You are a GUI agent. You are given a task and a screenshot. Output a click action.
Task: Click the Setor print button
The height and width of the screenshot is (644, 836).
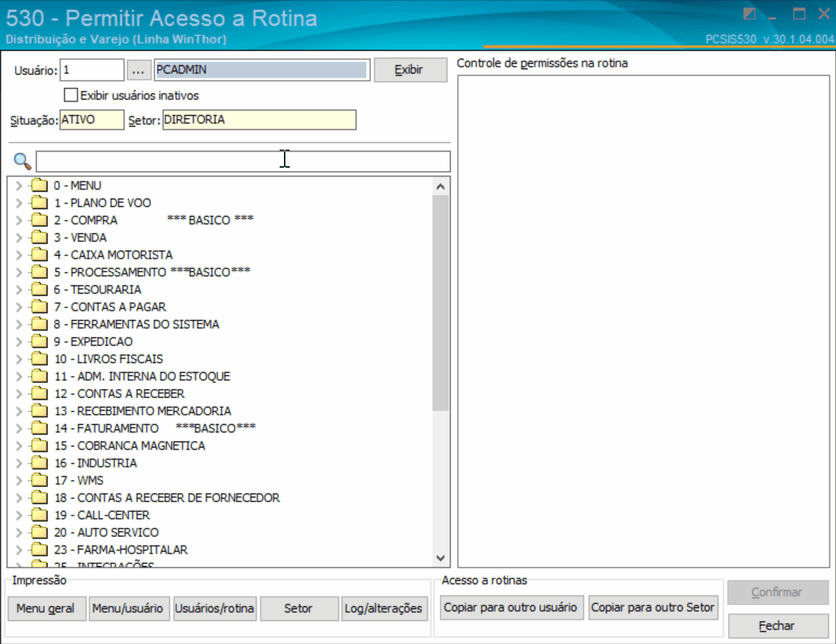[298, 609]
